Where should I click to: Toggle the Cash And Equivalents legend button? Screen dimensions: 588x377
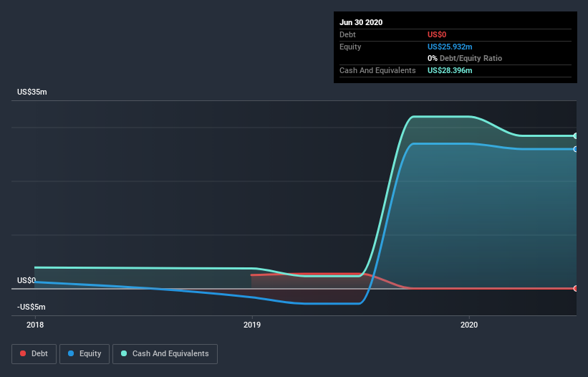(x=165, y=354)
